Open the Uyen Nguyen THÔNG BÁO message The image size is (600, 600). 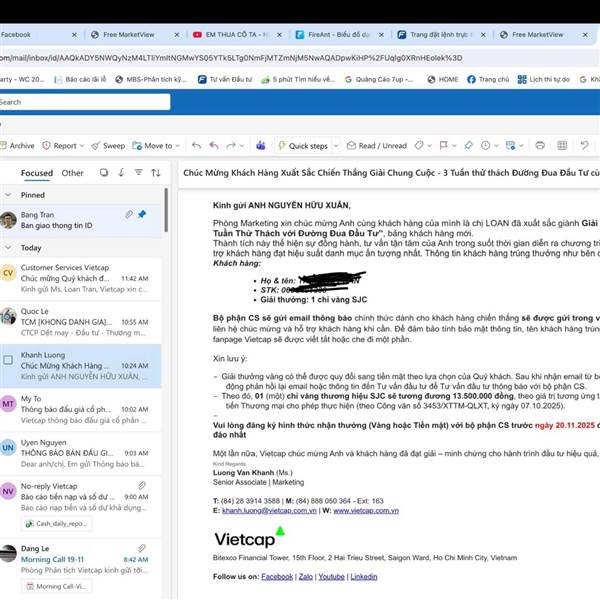pos(80,453)
